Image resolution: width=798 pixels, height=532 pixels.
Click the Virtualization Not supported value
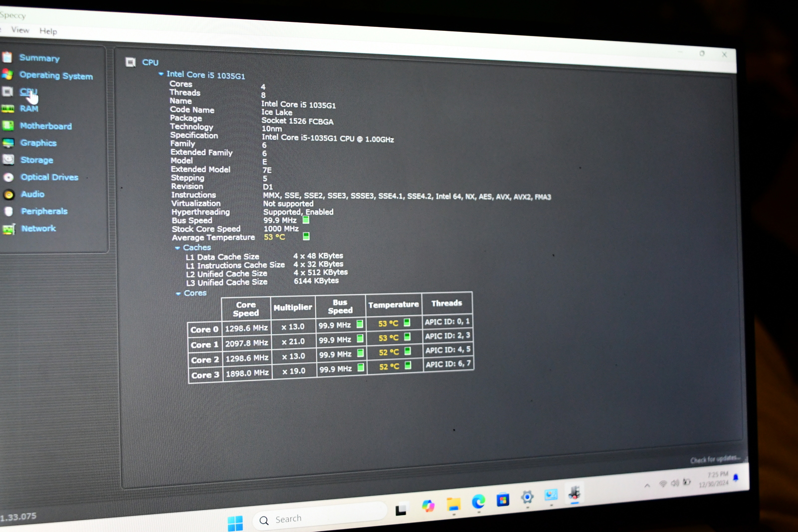(x=288, y=203)
